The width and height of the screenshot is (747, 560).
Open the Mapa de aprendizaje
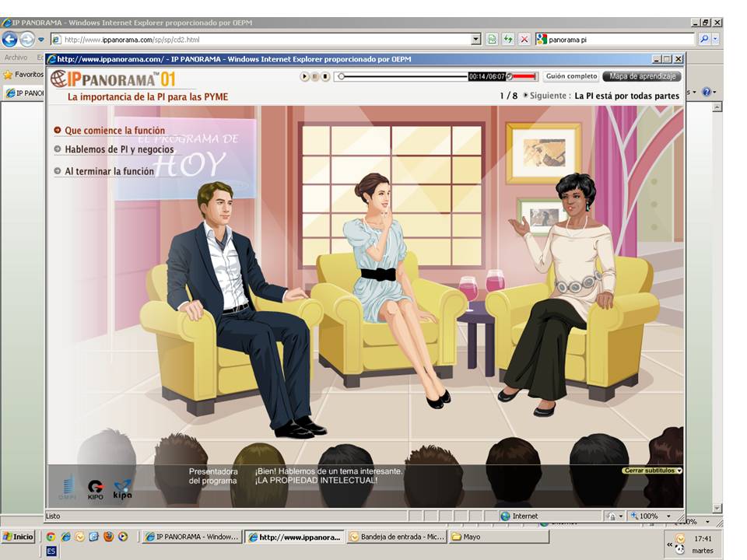point(642,76)
